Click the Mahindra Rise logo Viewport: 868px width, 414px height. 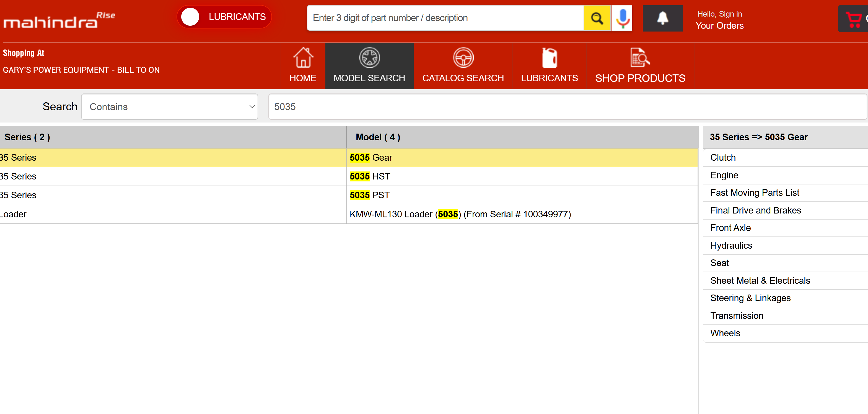59,20
